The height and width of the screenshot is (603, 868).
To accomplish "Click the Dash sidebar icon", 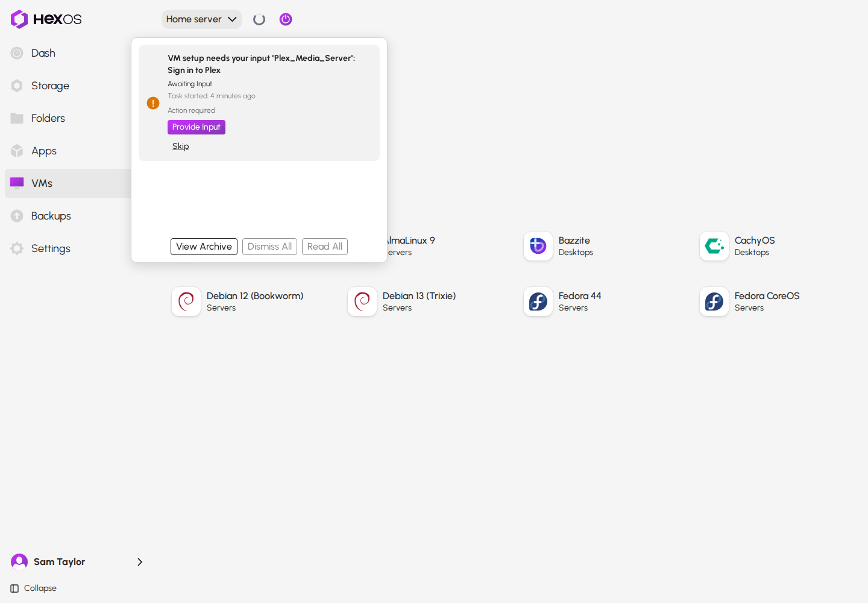I will coord(17,53).
